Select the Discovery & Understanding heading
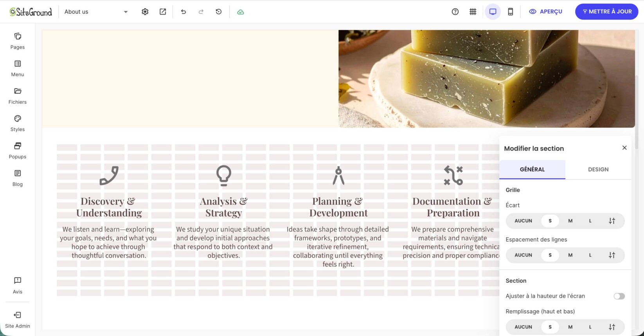Image resolution: width=644 pixels, height=336 pixels. 109,207
